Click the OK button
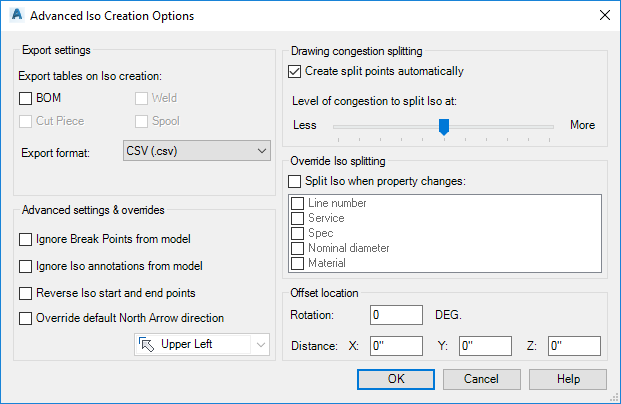Image resolution: width=621 pixels, height=404 pixels. pyautogui.click(x=396, y=379)
